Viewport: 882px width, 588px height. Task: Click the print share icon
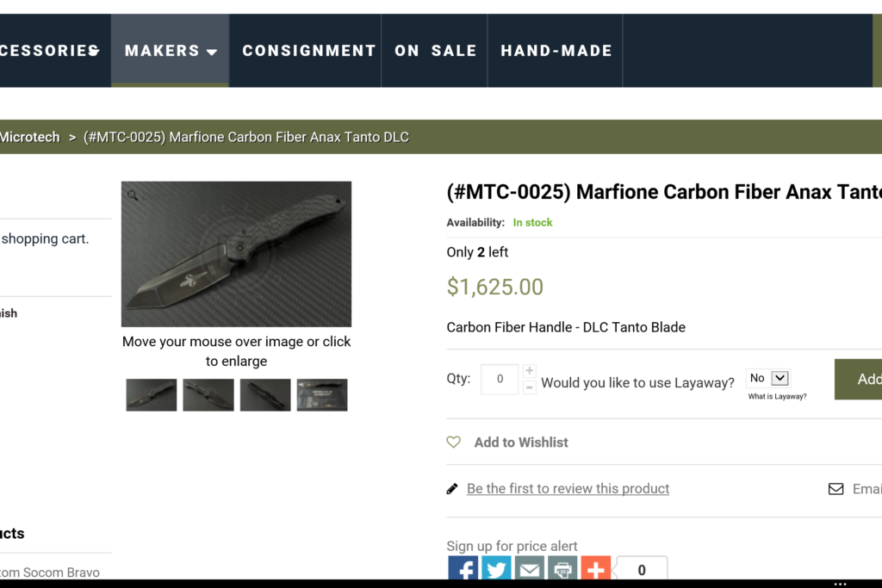[x=562, y=568]
